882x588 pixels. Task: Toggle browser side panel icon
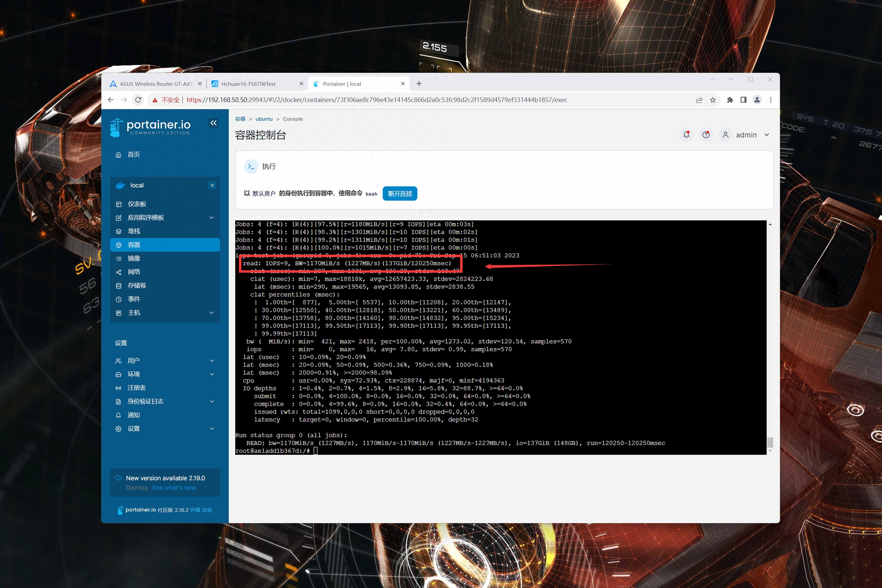[x=743, y=100]
